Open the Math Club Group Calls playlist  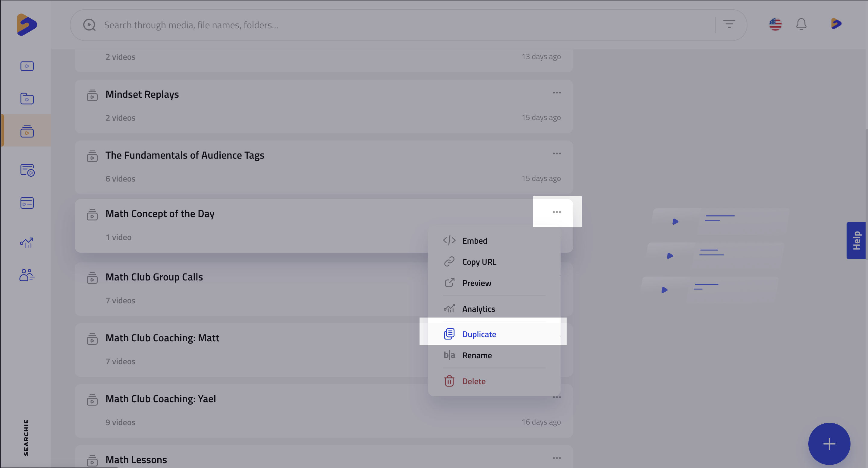pos(154,277)
